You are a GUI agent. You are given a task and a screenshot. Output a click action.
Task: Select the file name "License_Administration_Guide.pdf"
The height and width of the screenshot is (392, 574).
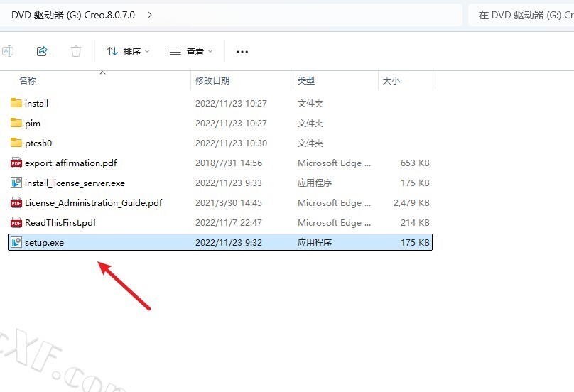(93, 203)
